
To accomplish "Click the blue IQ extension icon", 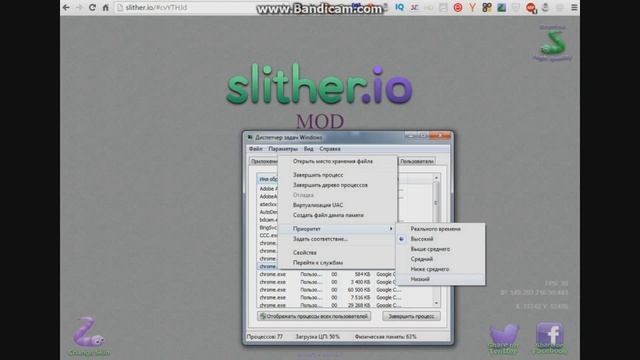I will (400, 7).
